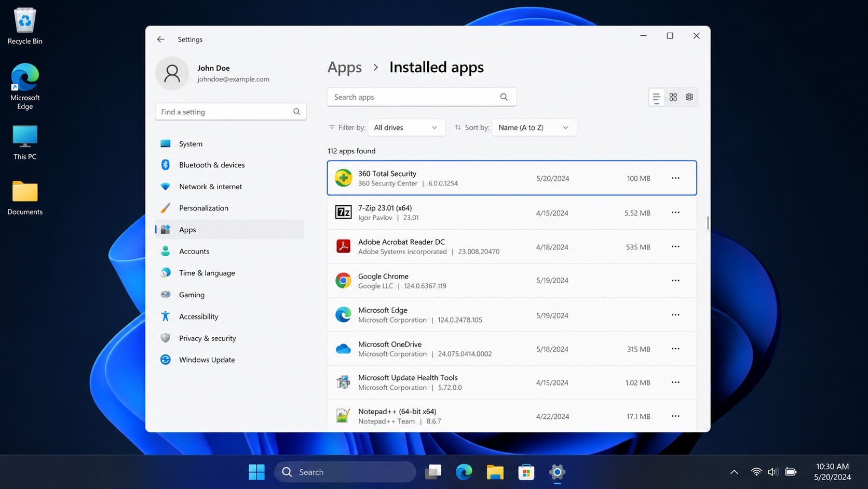Open the Filter by All drives dropdown
The width and height of the screenshot is (868, 489).
tap(406, 128)
